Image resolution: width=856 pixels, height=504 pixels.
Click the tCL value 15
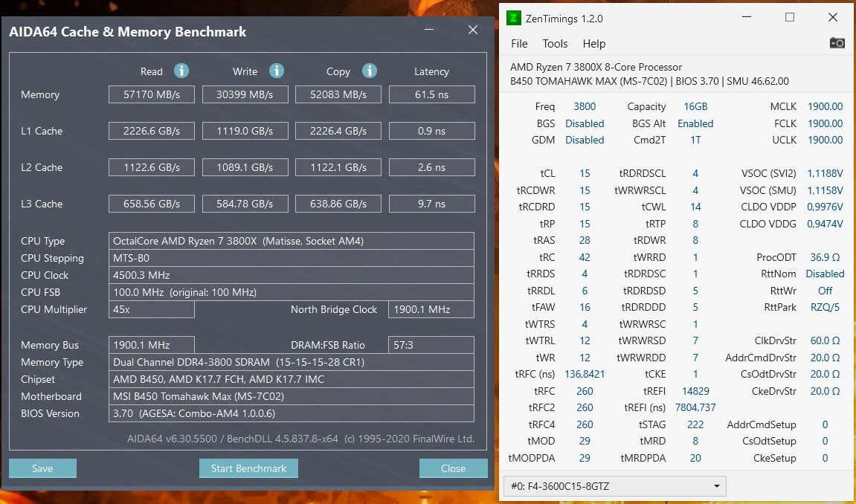[x=585, y=173]
